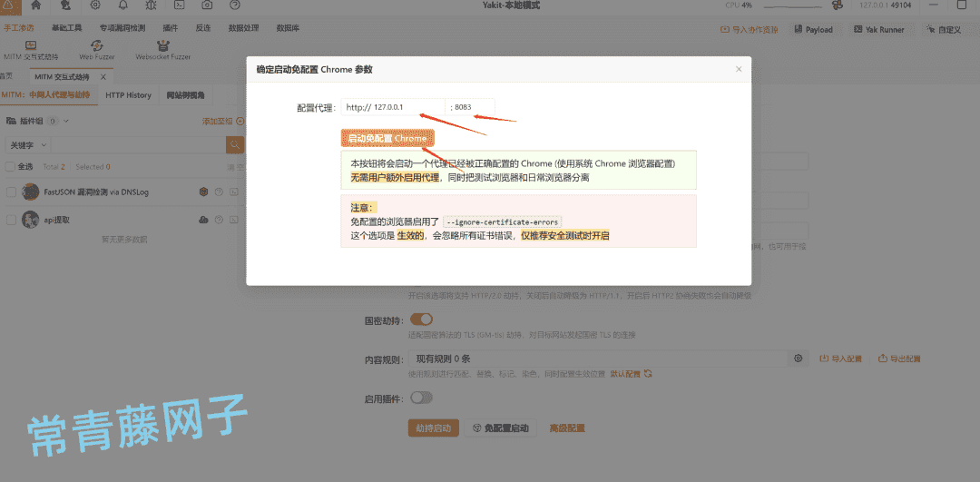The width and height of the screenshot is (980, 482).
Task: Click the camera screenshot icon
Action: [207, 5]
